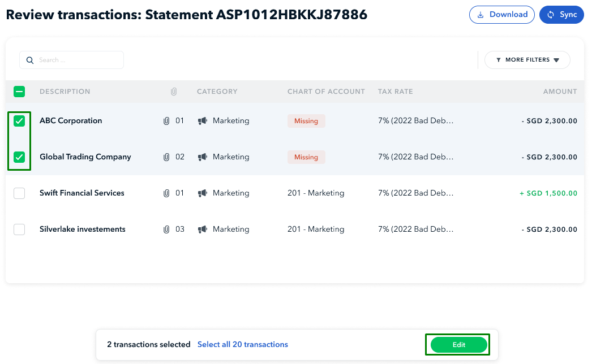Open the ABC Corporation transaction
592x364 pixels.
pos(71,121)
